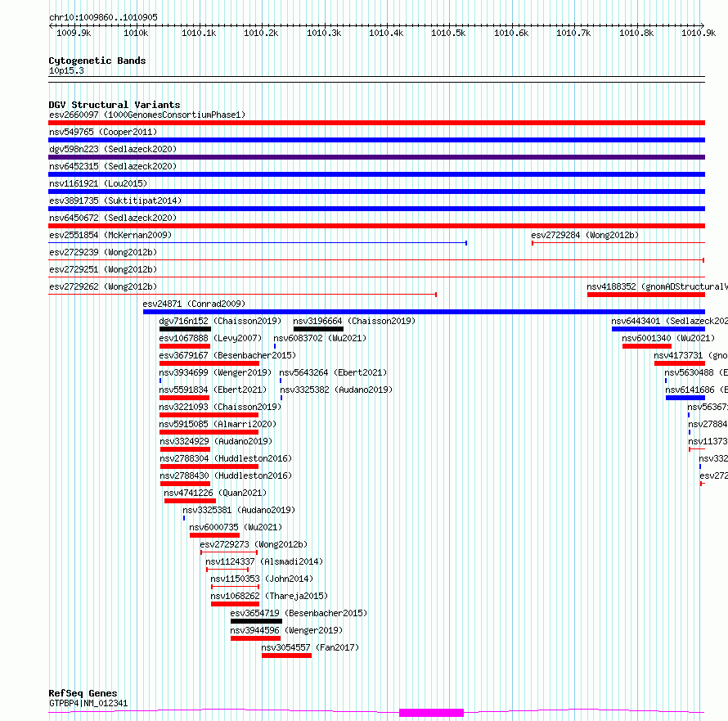
Task: Open nsv3196664 (Chaisson2019) variant
Action: click(318, 329)
